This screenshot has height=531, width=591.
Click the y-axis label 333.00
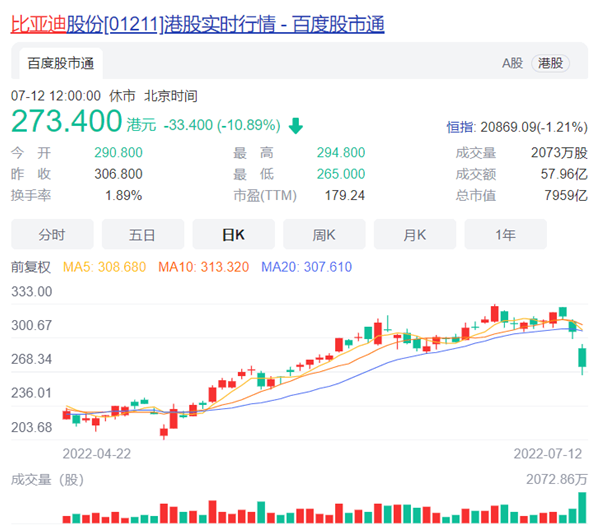[x=32, y=292]
